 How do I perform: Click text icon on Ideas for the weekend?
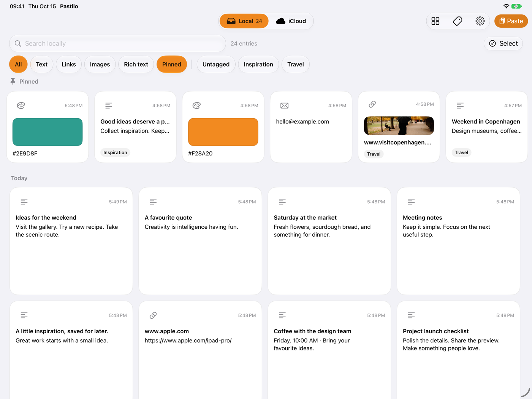pyautogui.click(x=24, y=202)
